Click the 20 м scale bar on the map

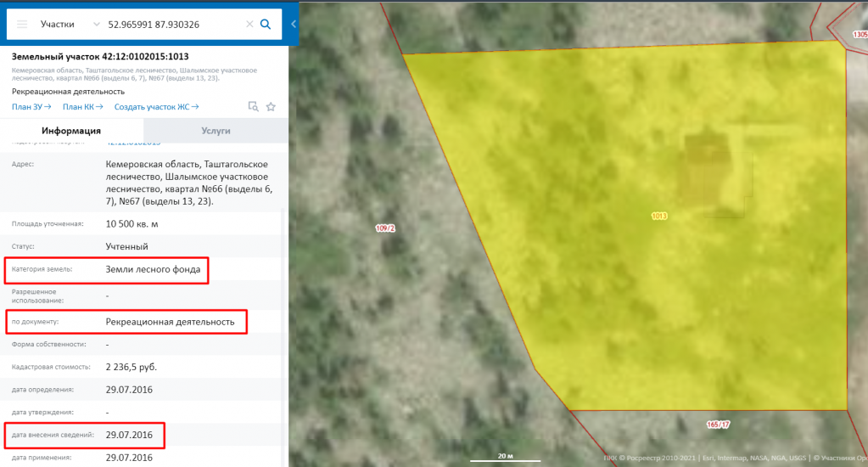(x=506, y=457)
